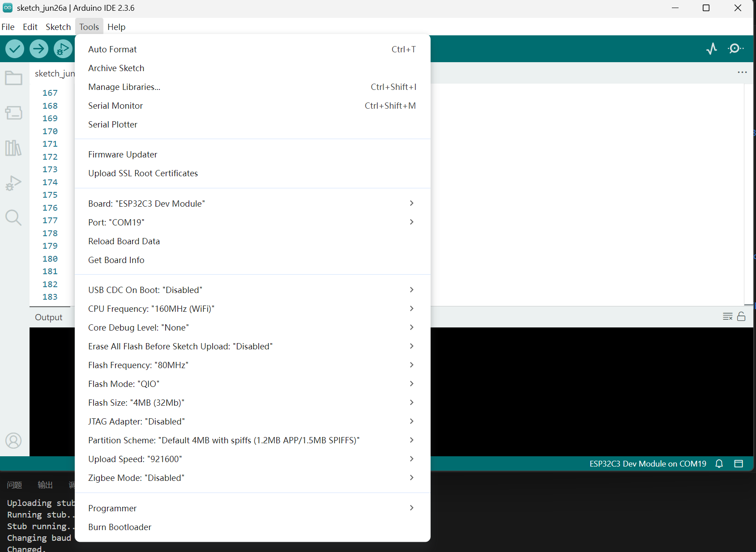Click the notifications bell in status bar
756x552 pixels.
pos(719,464)
